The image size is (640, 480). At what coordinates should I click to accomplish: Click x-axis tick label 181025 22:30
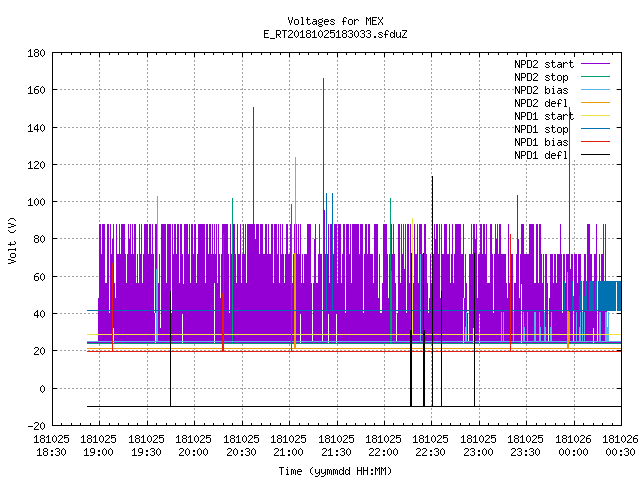(x=431, y=446)
